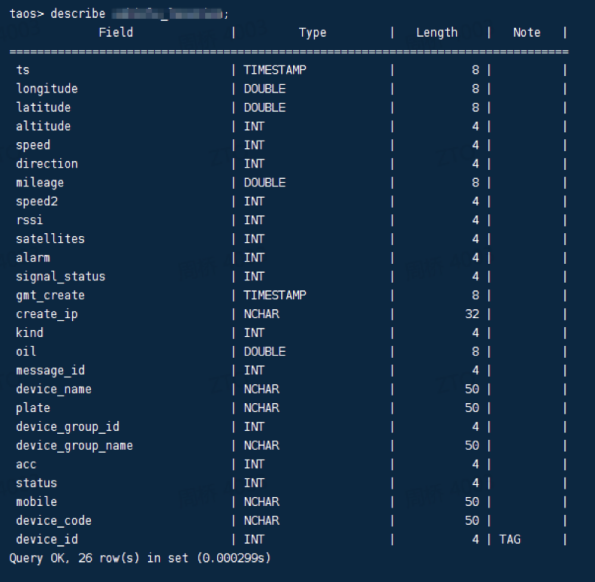Viewport: 595px width, 582px height.
Task: Select the 'device_group_name' field text
Action: [74, 445]
